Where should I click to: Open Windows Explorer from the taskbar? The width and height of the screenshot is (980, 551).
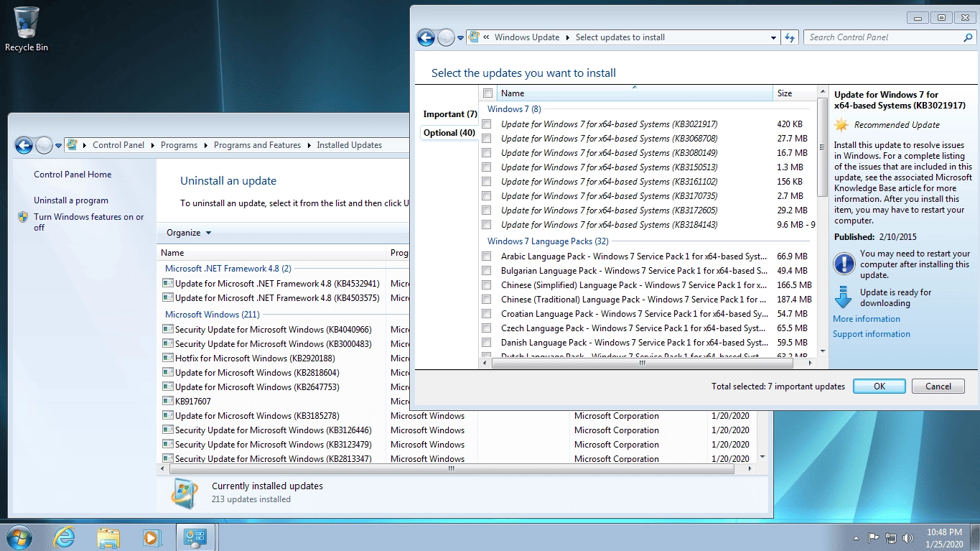click(x=108, y=537)
